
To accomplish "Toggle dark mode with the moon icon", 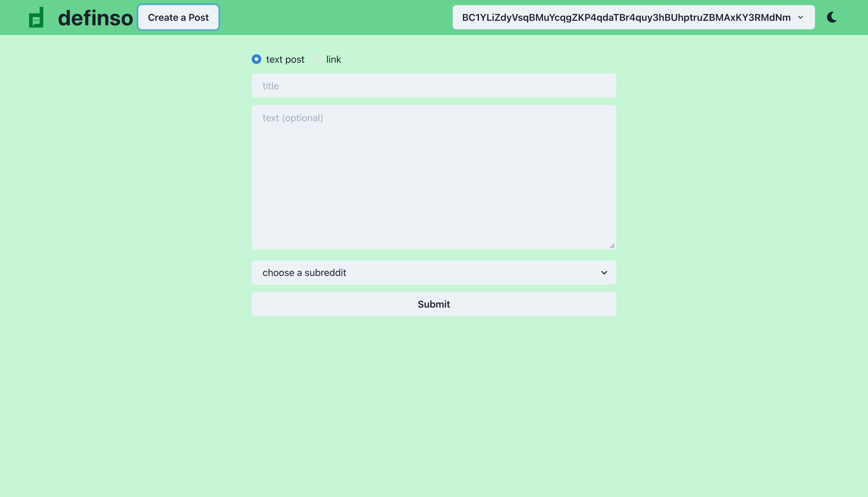I will [832, 17].
